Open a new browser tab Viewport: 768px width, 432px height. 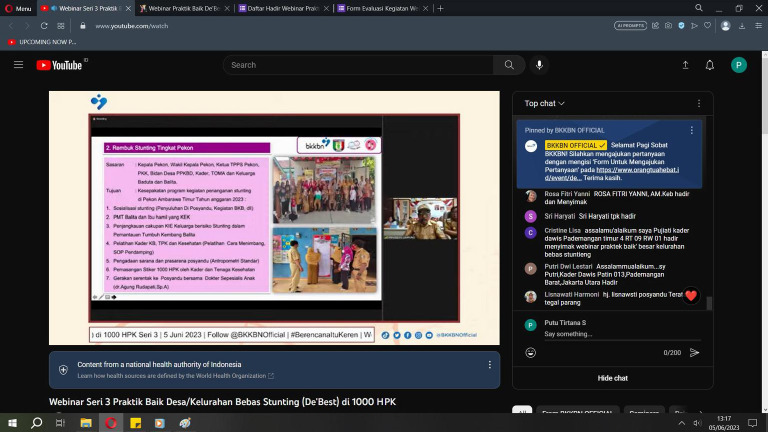point(440,8)
